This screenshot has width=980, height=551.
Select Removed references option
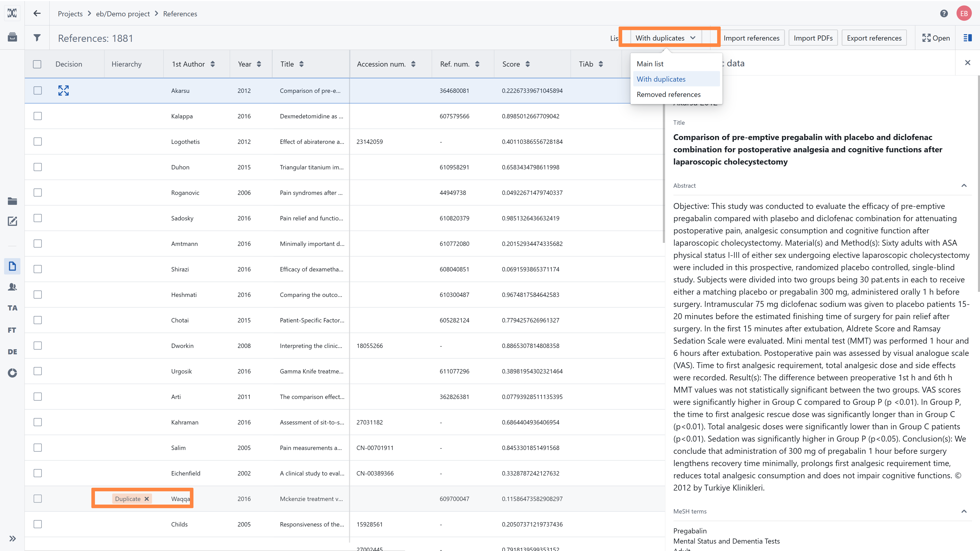676,94
